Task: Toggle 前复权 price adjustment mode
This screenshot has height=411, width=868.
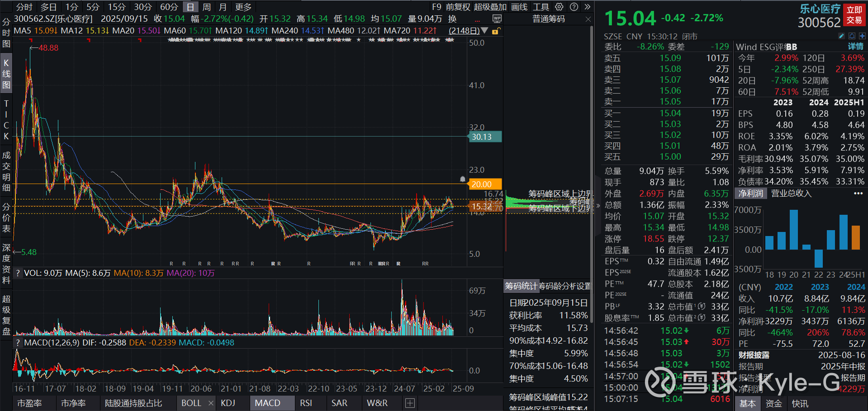Action: (x=458, y=7)
